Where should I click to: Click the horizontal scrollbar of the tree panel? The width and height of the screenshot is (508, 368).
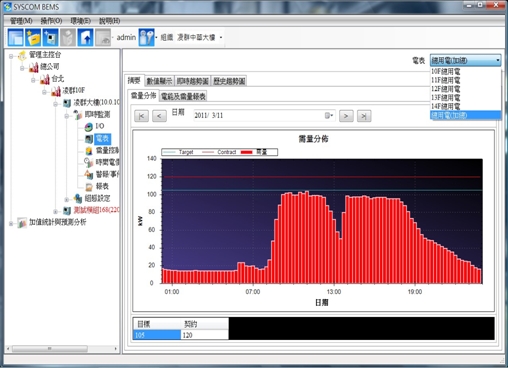(62, 349)
